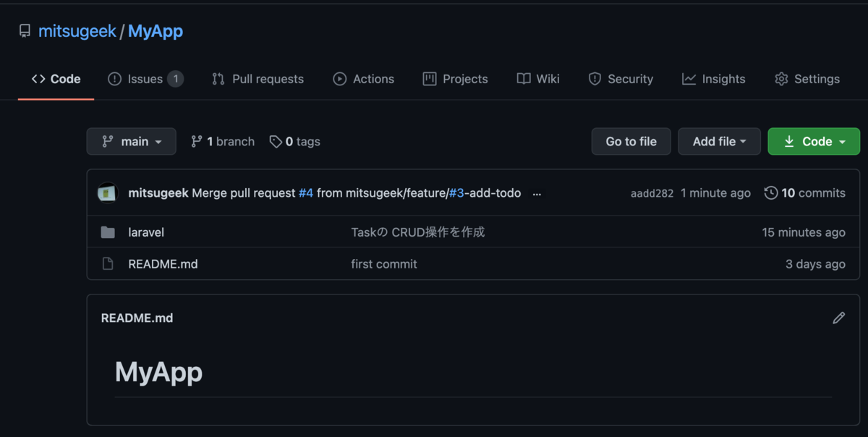Click the pencil icon to edit README.md
The image size is (868, 437).
[838, 318]
